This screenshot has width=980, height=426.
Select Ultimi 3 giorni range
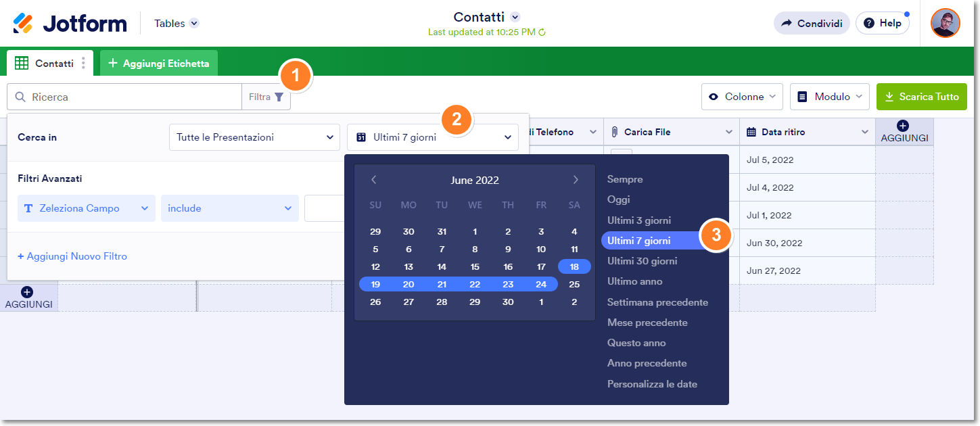pos(639,220)
